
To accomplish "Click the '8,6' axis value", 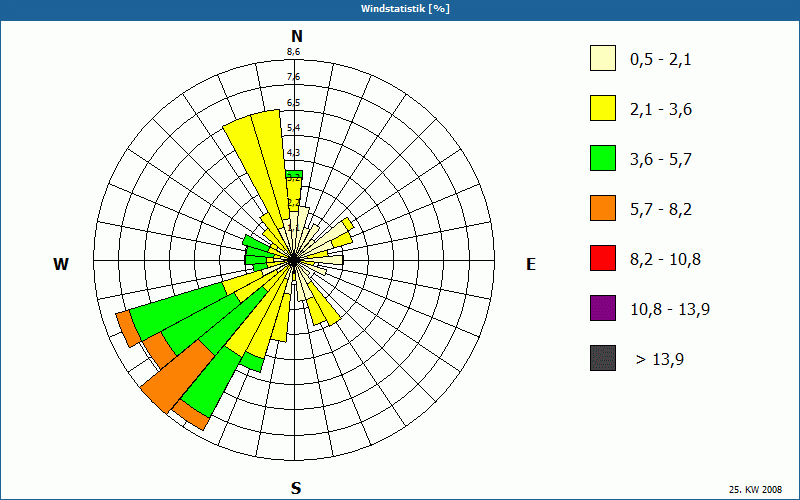I will pos(293,52).
